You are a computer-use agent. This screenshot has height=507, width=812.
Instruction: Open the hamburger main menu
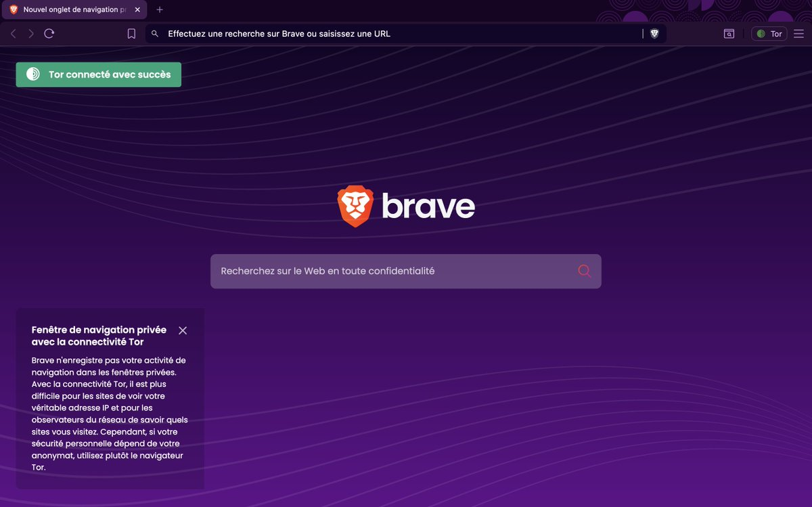tap(798, 34)
